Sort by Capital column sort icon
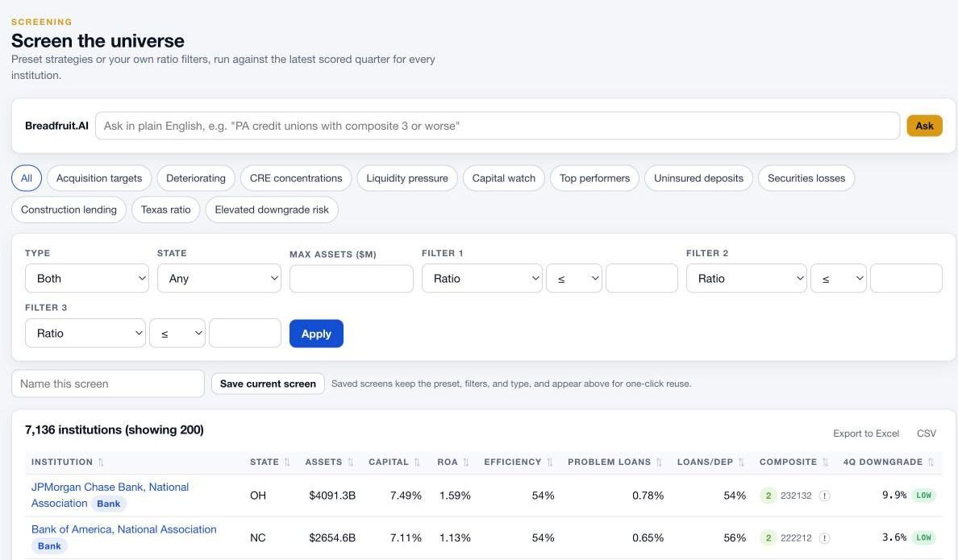 pyautogui.click(x=417, y=463)
